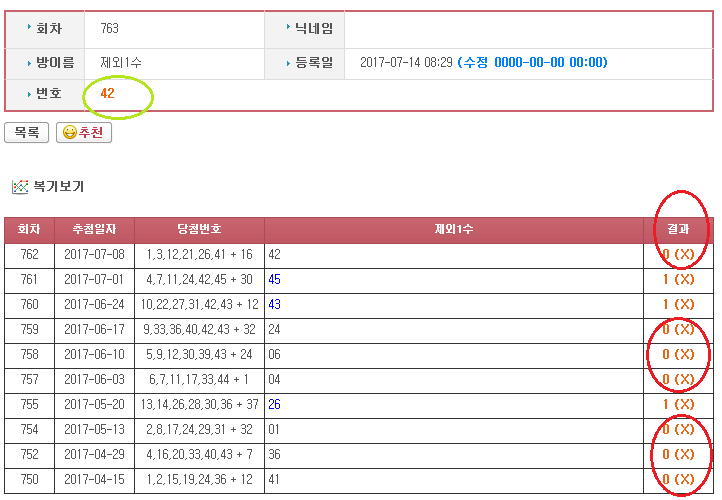
Task: Click the 회차 column header
Action: 30,230
